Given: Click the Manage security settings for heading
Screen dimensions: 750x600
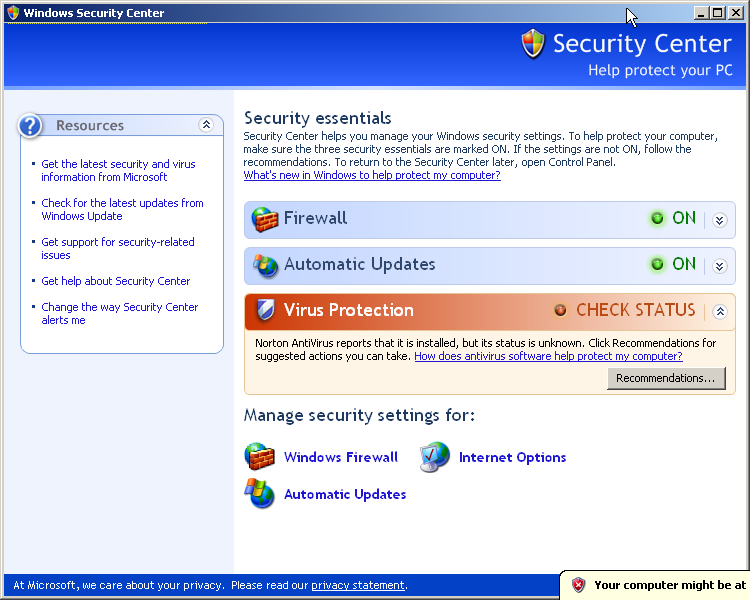Looking at the screenshot, I should 359,415.
